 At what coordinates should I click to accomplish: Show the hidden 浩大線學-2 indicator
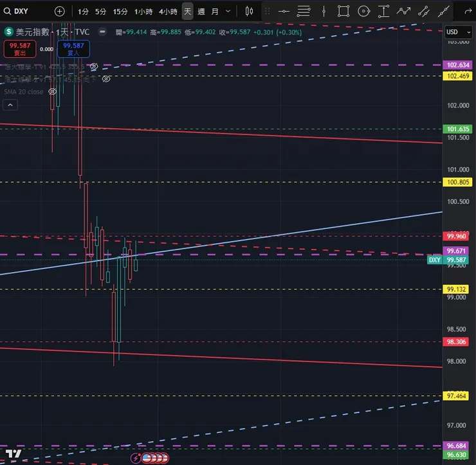tap(106, 79)
